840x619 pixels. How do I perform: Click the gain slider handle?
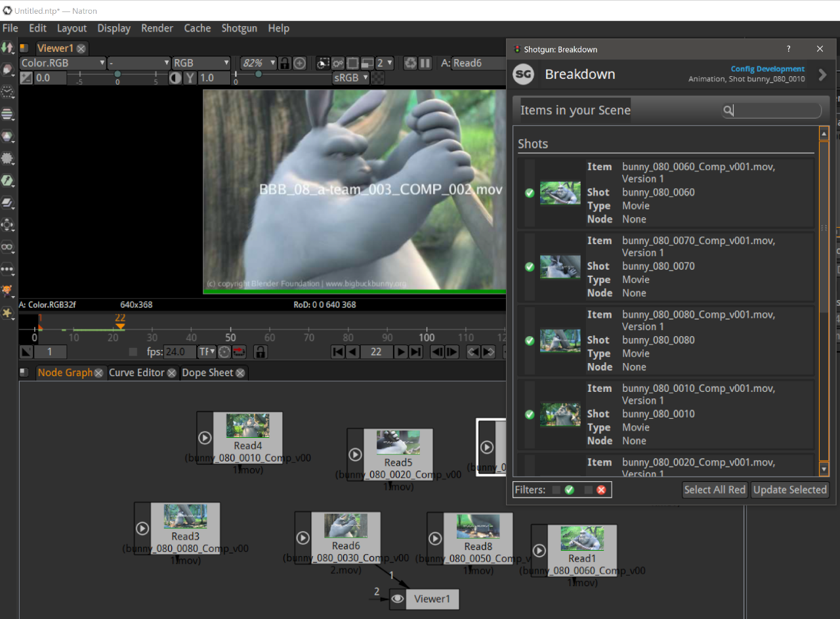(x=117, y=75)
